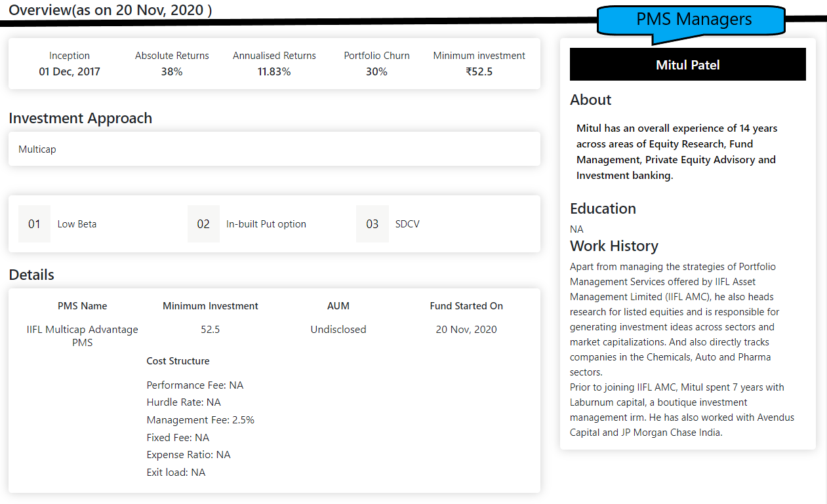Click the Cost Structure subheading
The height and width of the screenshot is (504, 827).
point(178,361)
